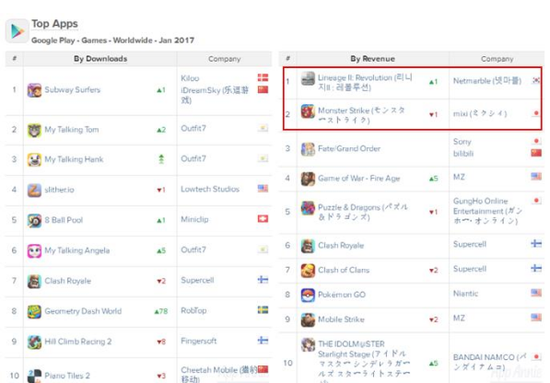Click Clash Royale icon in Revenue list
550x383 pixels.
308,246
